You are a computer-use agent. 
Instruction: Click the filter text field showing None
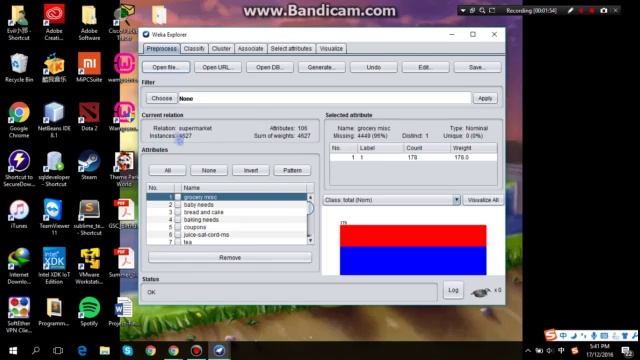(x=324, y=98)
